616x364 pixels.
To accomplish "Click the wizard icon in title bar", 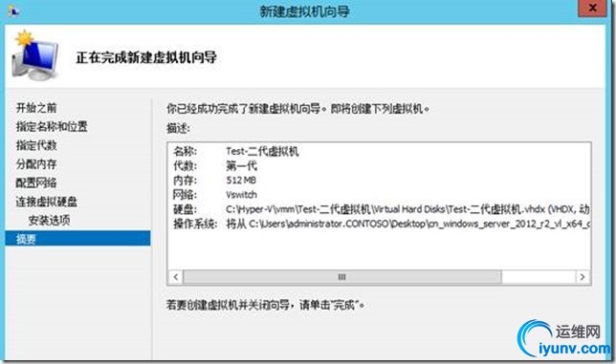I will click(x=13, y=11).
